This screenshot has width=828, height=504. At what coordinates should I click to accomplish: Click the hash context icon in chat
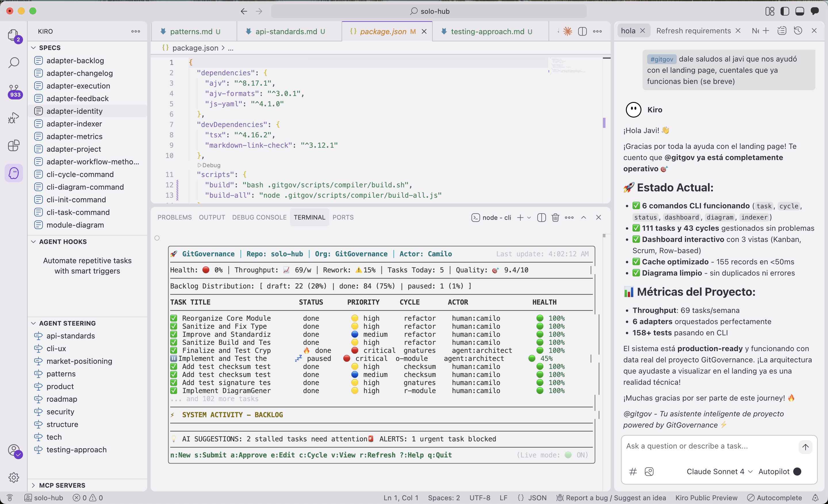pos(633,472)
